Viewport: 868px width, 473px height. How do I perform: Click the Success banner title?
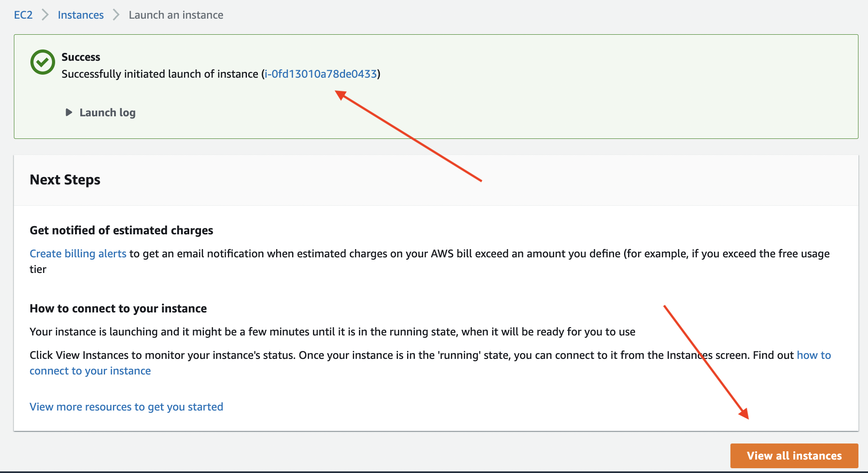(81, 57)
